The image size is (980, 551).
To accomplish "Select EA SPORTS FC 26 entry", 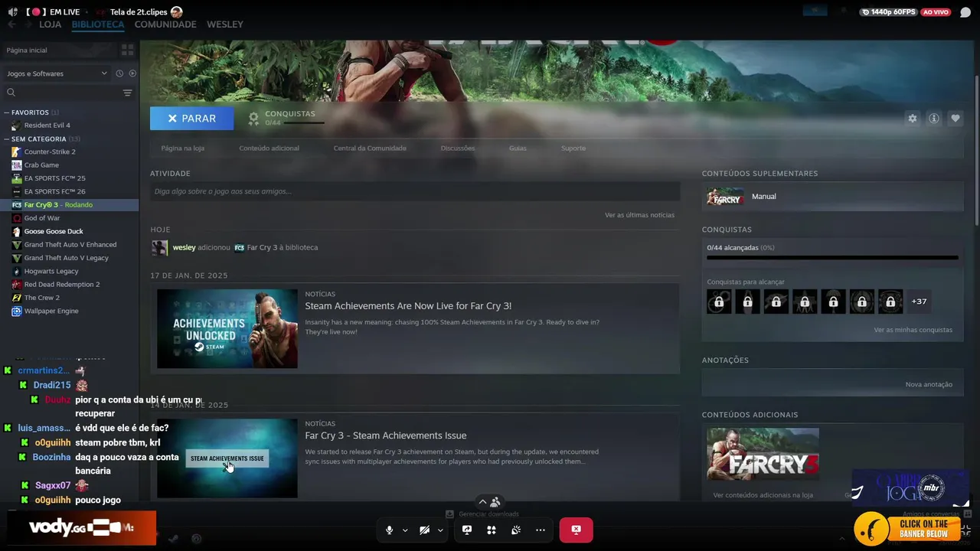I will pyautogui.click(x=54, y=191).
